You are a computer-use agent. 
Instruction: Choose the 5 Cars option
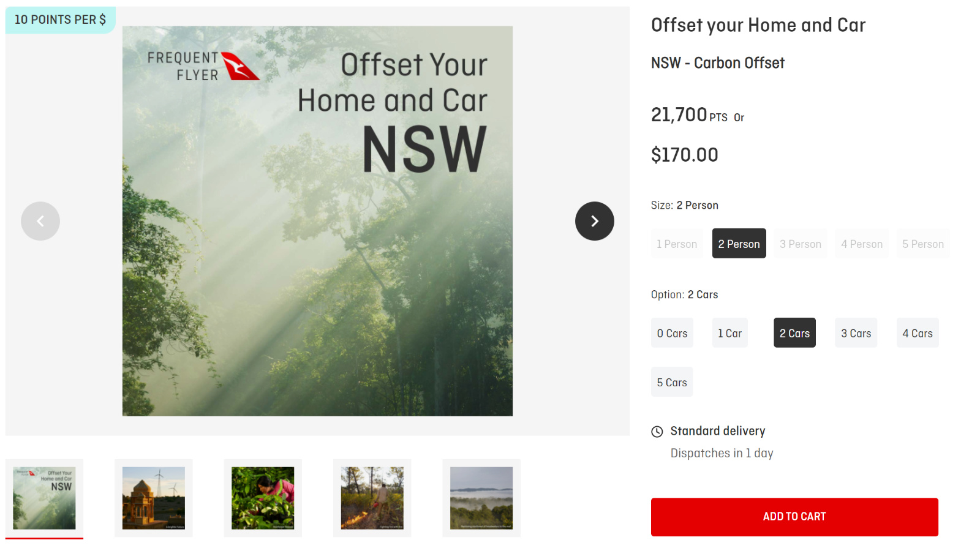point(672,382)
